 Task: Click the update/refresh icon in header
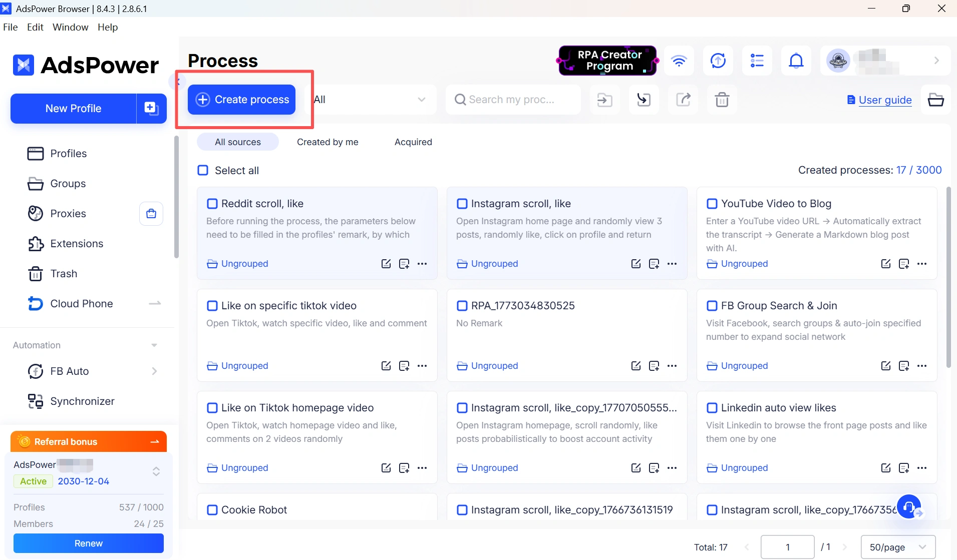tap(718, 61)
